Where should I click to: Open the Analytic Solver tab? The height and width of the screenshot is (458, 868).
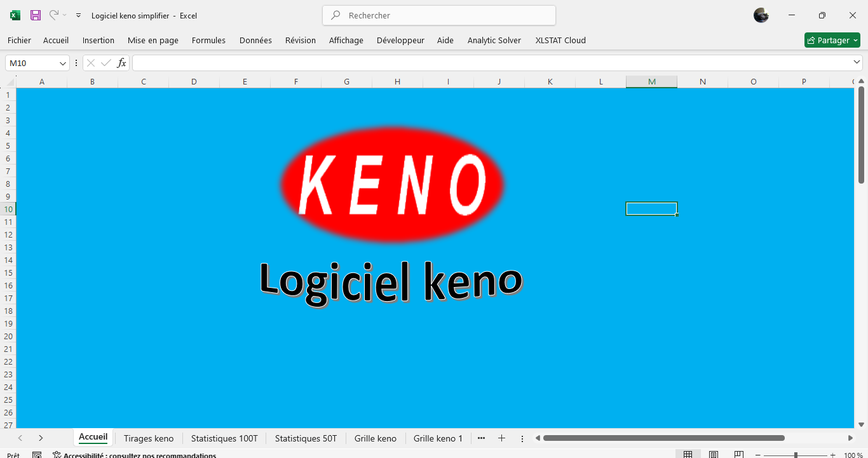tap(494, 40)
